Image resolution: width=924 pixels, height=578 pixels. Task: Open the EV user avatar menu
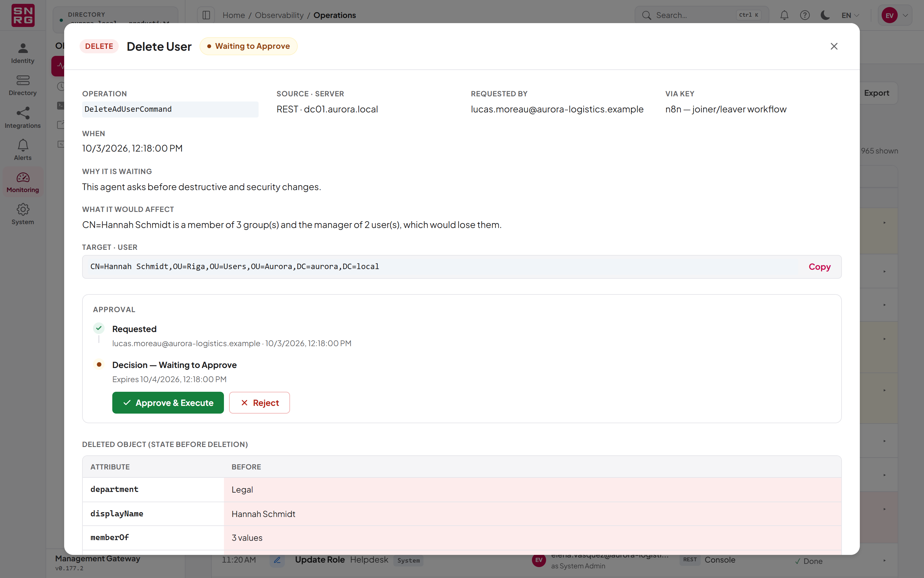coord(894,15)
